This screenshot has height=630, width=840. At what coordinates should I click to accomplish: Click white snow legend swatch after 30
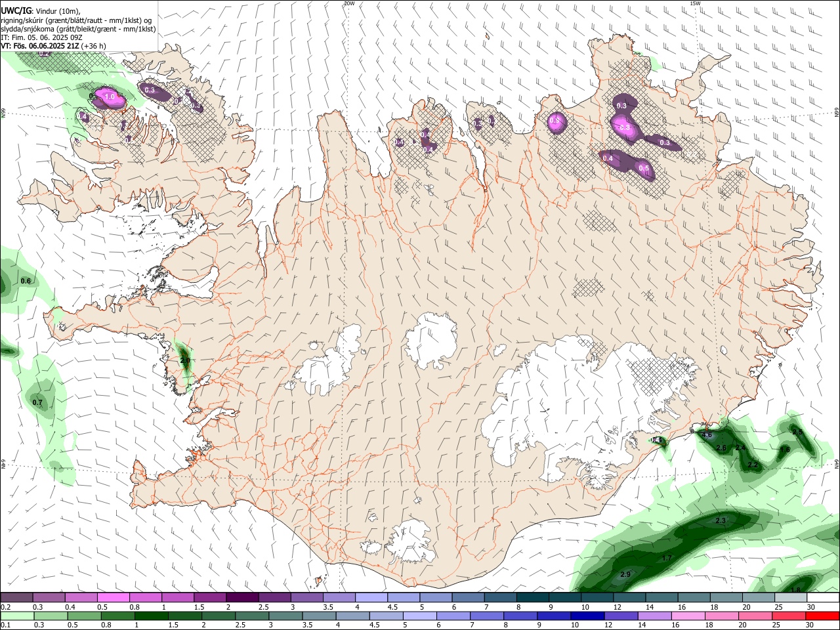(x=823, y=597)
